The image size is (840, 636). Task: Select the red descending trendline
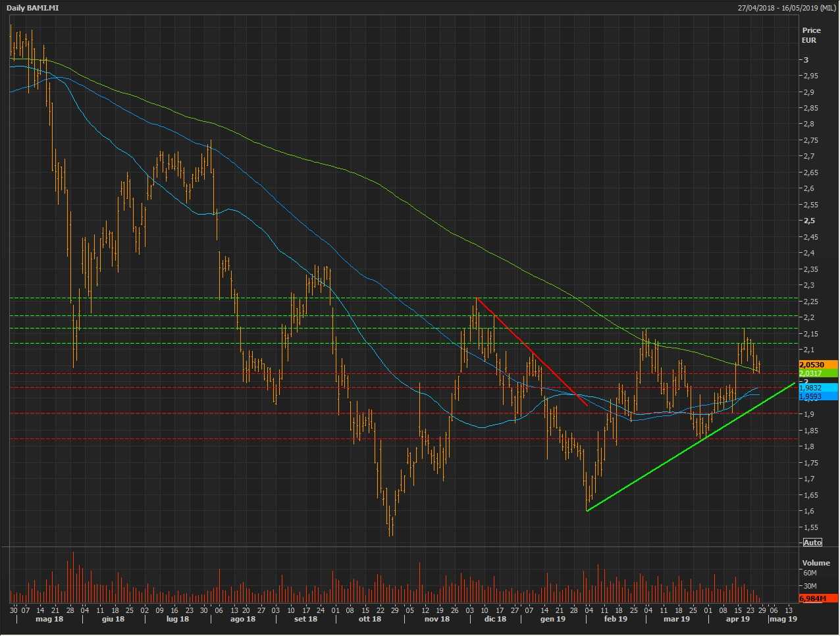[532, 353]
